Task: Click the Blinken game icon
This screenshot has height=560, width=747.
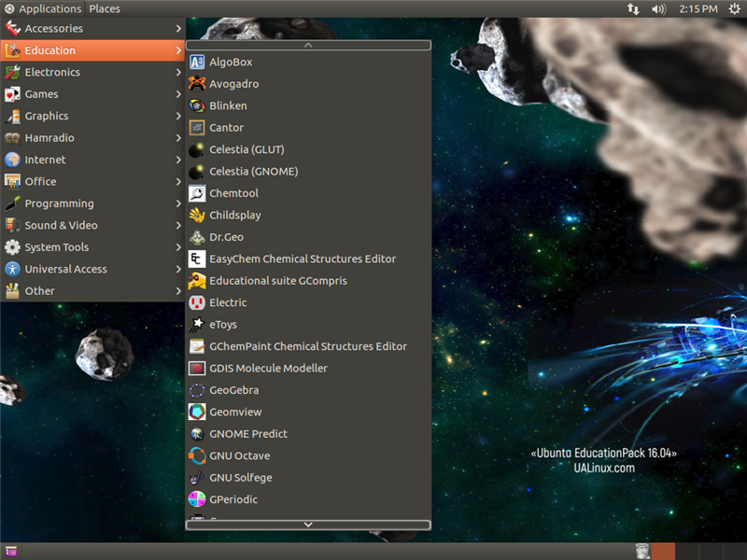Action: point(197,105)
